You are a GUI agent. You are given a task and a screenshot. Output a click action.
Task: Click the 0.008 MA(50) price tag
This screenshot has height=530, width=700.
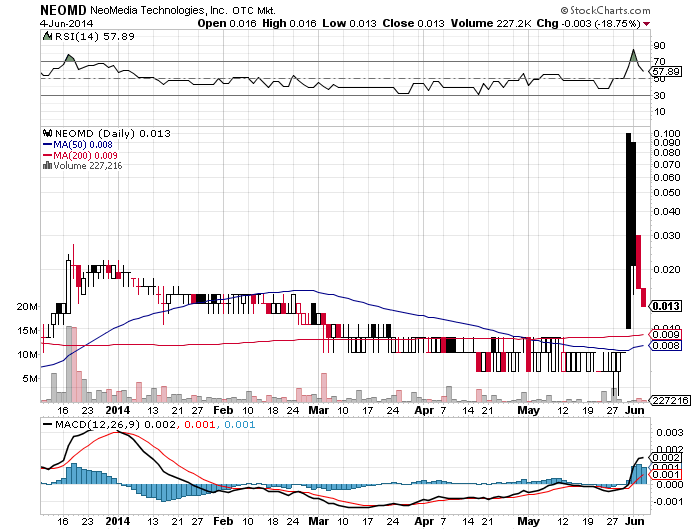(x=665, y=346)
